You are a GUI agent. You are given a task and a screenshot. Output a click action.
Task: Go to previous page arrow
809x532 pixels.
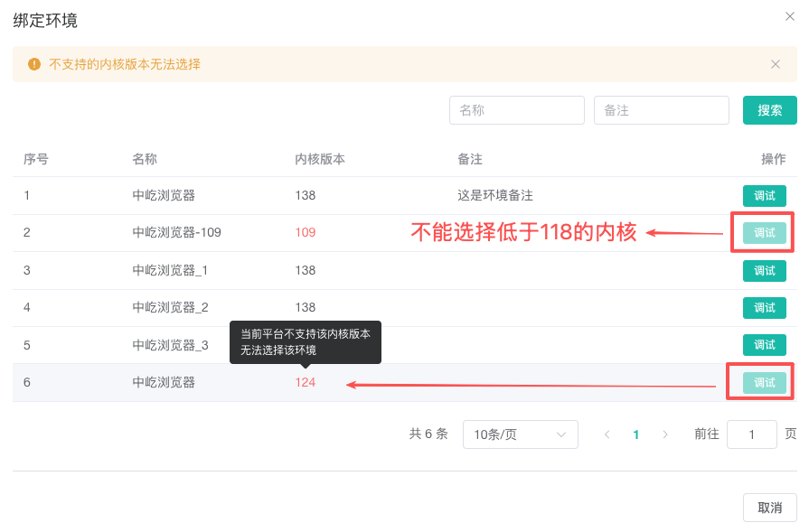[607, 434]
